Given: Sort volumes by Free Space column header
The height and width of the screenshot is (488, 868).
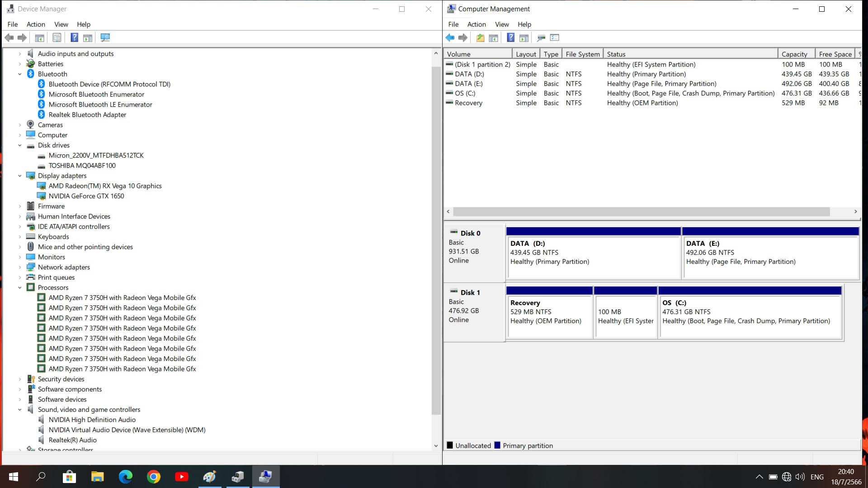Looking at the screenshot, I should click(835, 54).
